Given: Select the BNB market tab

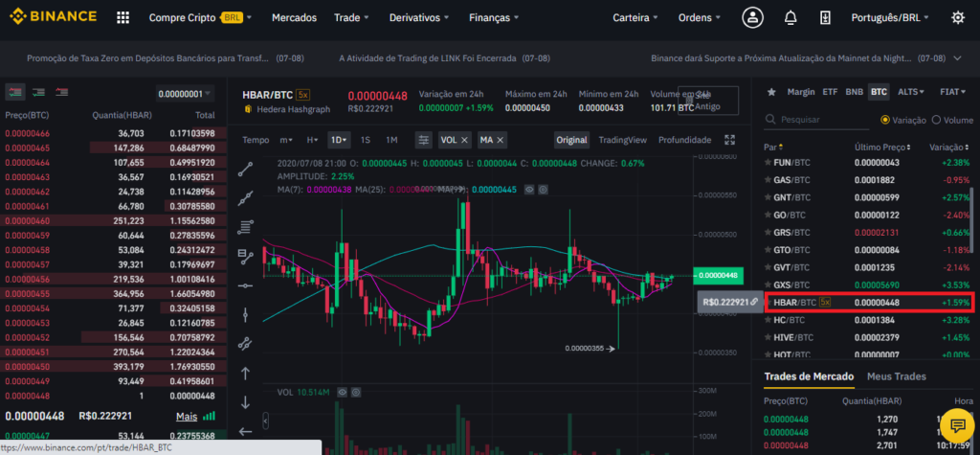Looking at the screenshot, I should pos(854,92).
